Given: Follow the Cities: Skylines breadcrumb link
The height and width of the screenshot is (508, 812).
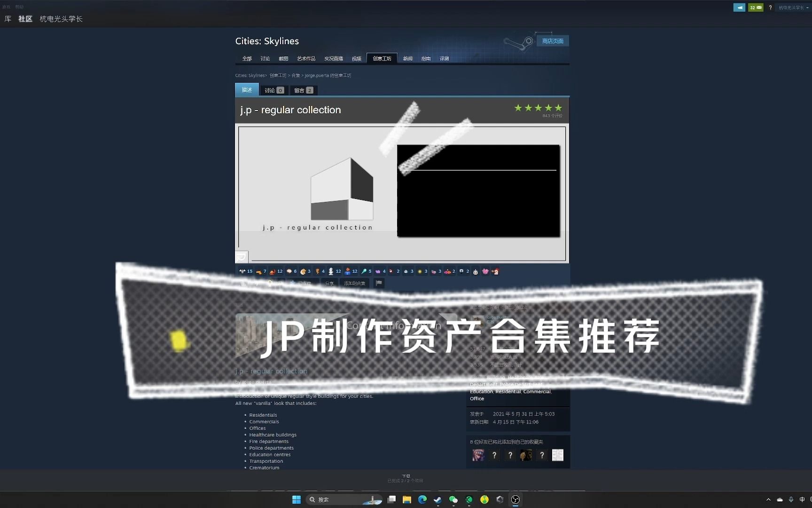Looking at the screenshot, I should pos(250,75).
